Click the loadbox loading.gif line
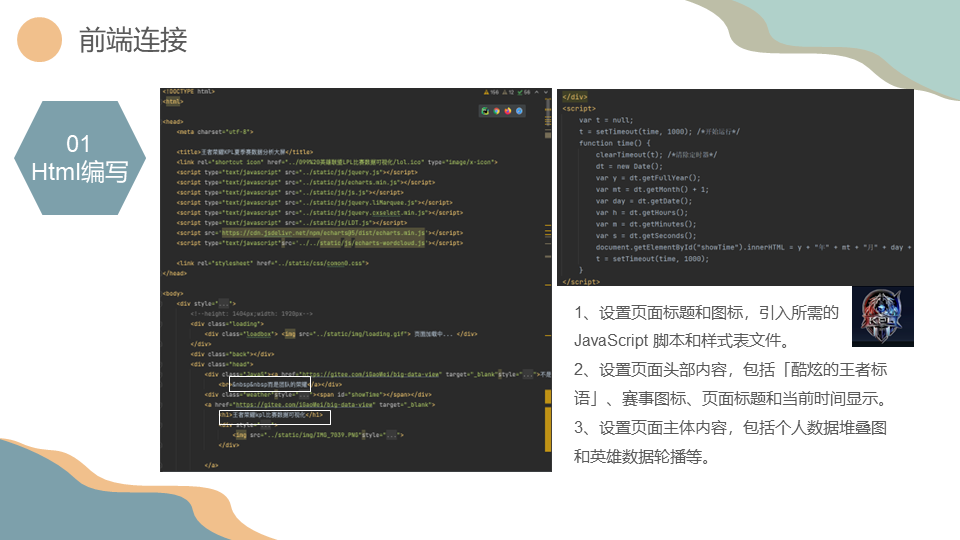Viewport: 960px width, 540px height. 341,334
